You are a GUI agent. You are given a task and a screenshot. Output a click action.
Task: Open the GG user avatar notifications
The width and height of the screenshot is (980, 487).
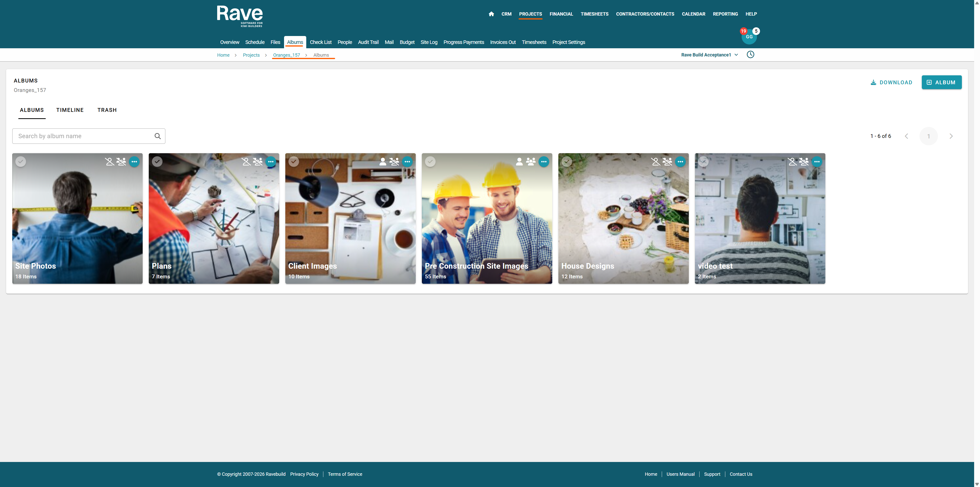pos(749,37)
